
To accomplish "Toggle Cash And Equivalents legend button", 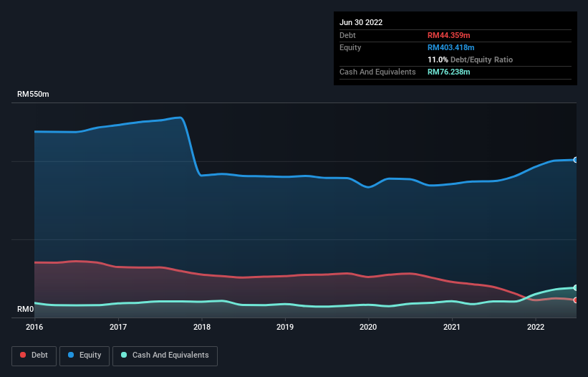I will point(165,355).
